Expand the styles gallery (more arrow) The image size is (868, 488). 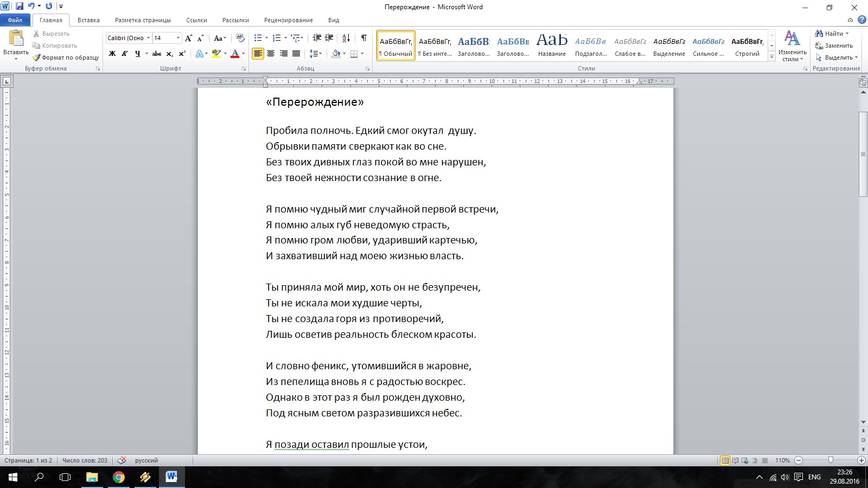pos(771,57)
